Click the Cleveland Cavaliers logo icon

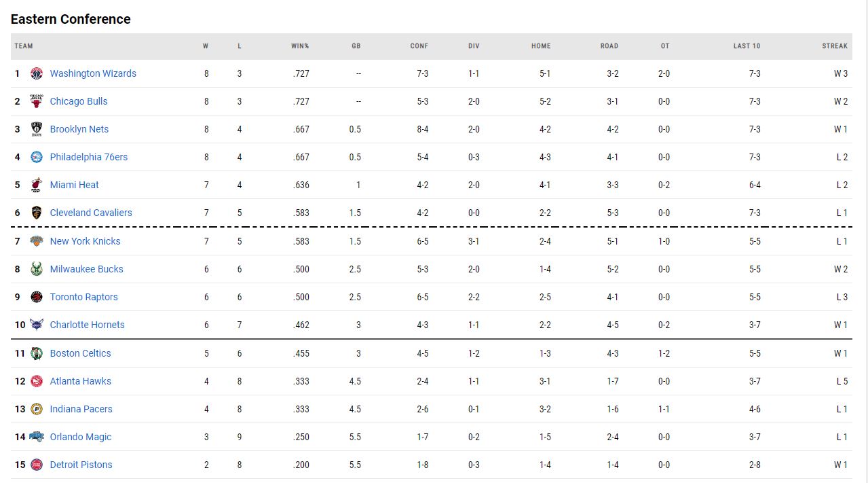pyautogui.click(x=37, y=213)
